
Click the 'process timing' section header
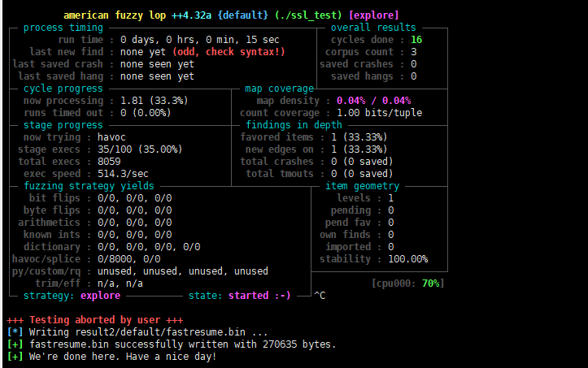pos(63,28)
